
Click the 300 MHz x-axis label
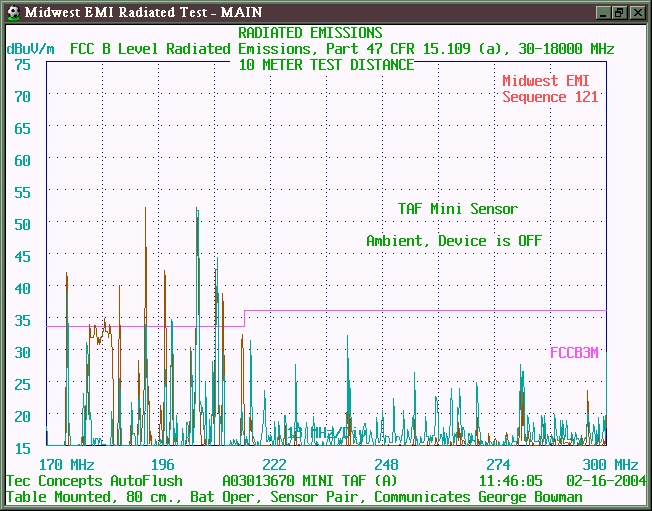coord(610,465)
